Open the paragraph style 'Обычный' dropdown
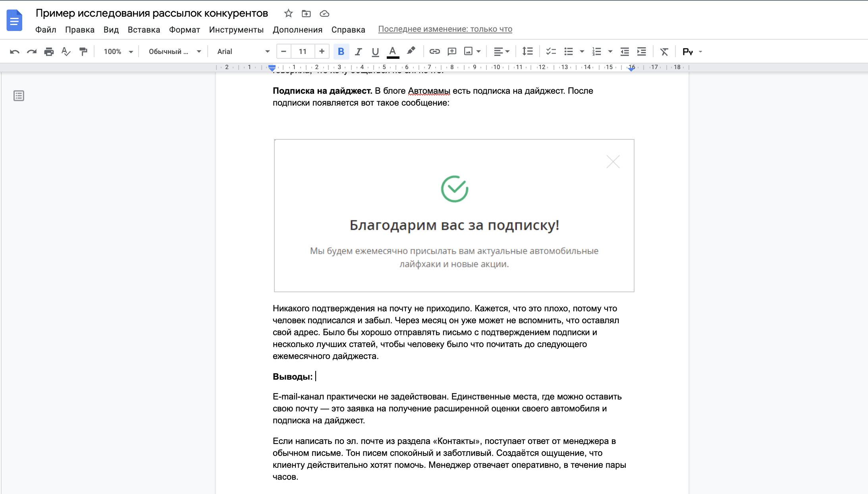The width and height of the screenshot is (868, 494). tap(175, 52)
